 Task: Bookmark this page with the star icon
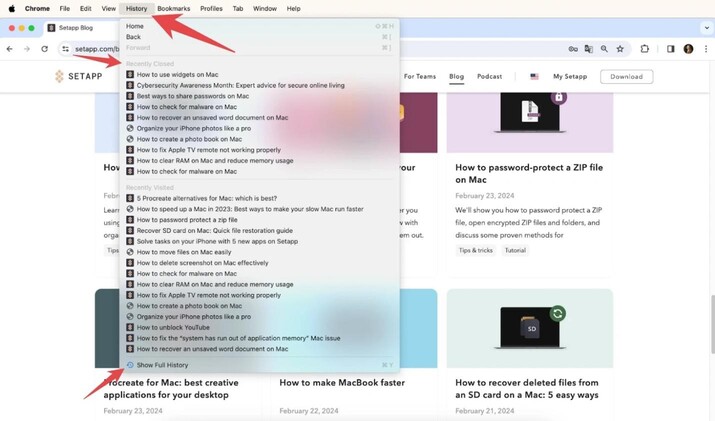tap(620, 49)
